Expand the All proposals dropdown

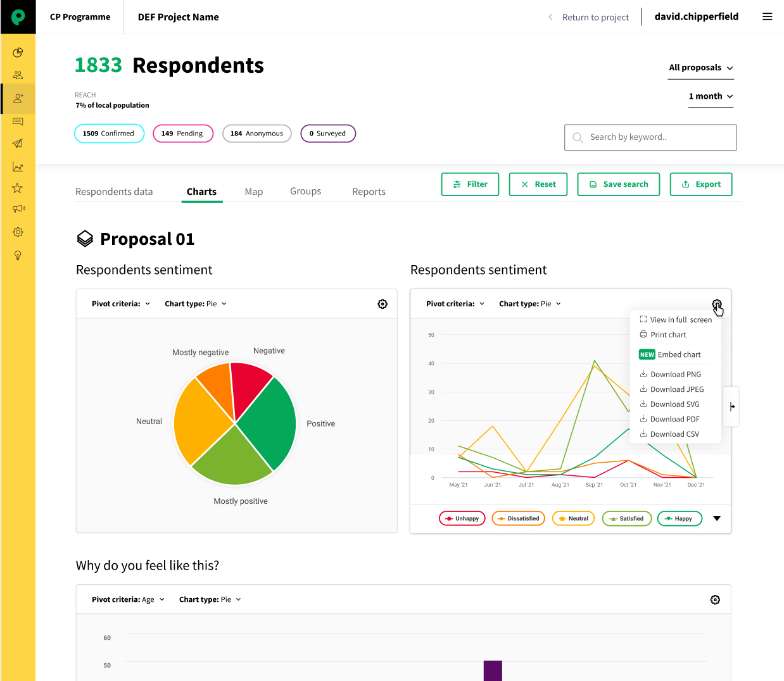[x=701, y=68]
